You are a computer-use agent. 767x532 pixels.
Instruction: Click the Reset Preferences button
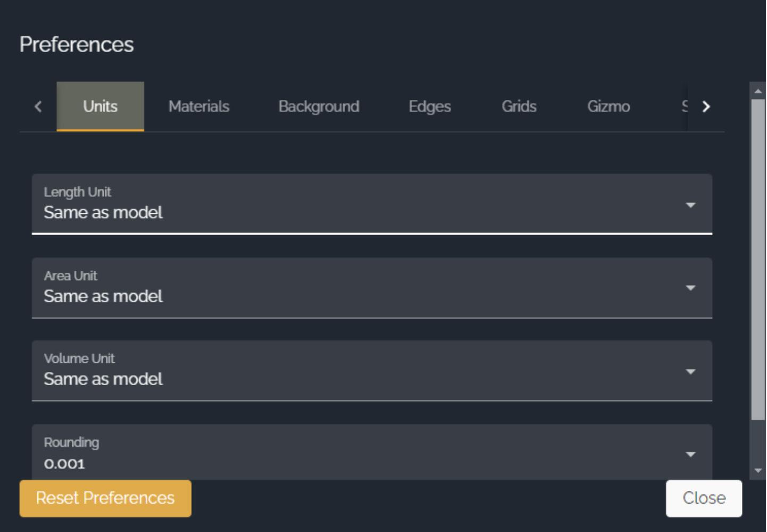[x=105, y=498]
